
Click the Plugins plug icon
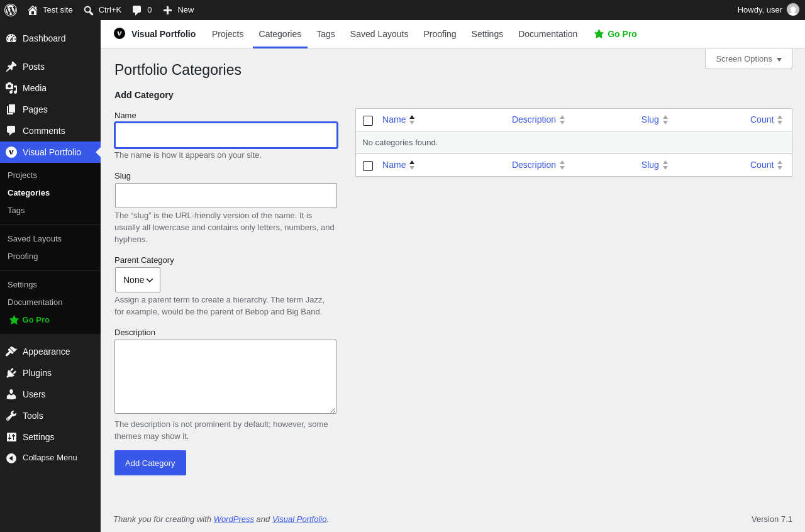(11, 373)
